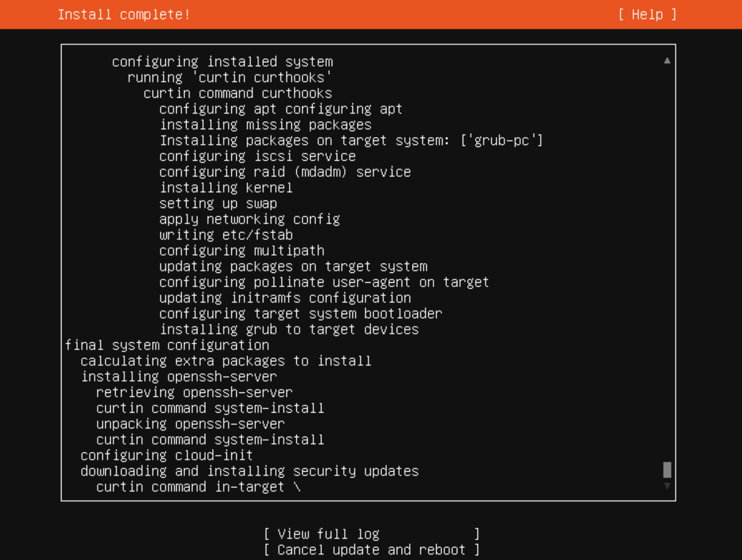Select Cancel update and reboot
Viewport: 742px width, 560px height.
coord(372,550)
